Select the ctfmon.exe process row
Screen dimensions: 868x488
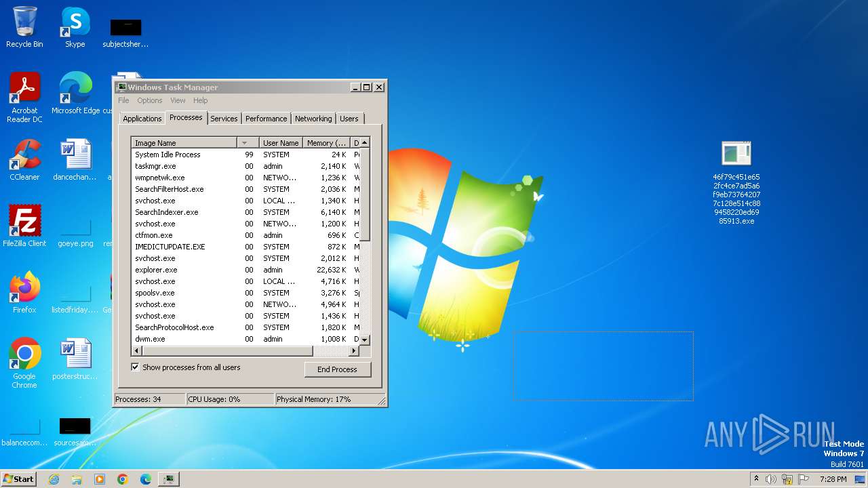(x=245, y=235)
